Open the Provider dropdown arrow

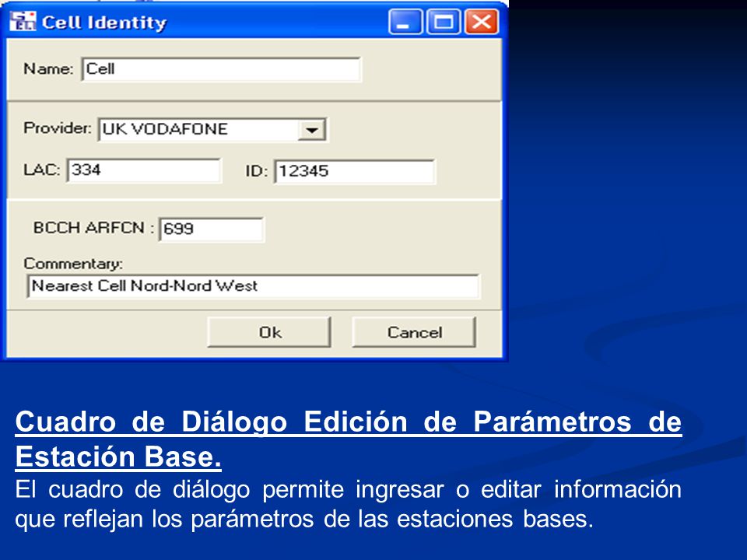pos(311,130)
